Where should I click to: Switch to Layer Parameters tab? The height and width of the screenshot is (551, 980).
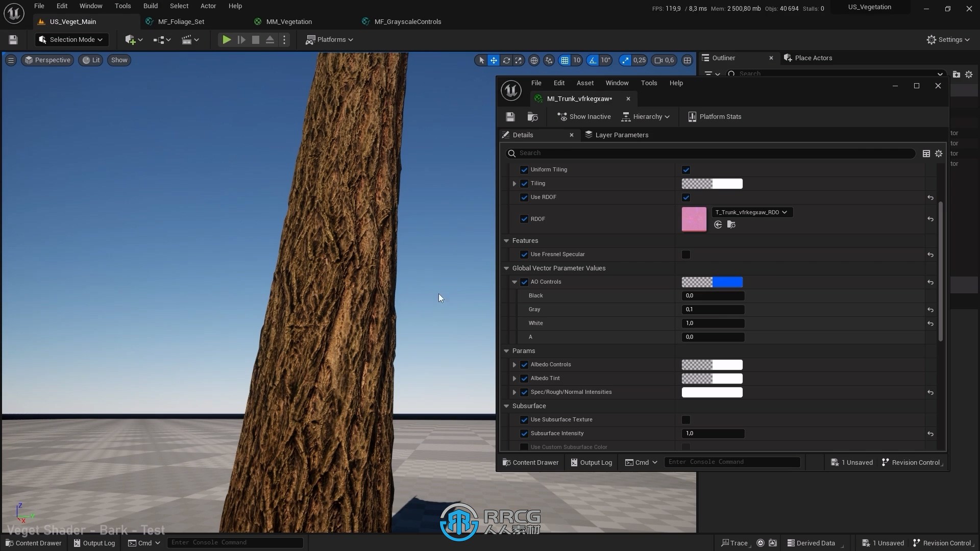[x=621, y=134]
